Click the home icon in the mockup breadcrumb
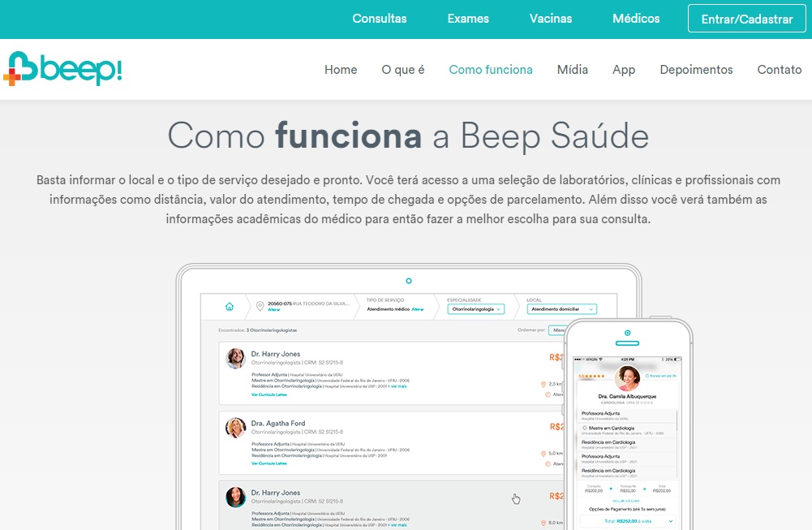The height and width of the screenshot is (530, 812). [x=230, y=307]
